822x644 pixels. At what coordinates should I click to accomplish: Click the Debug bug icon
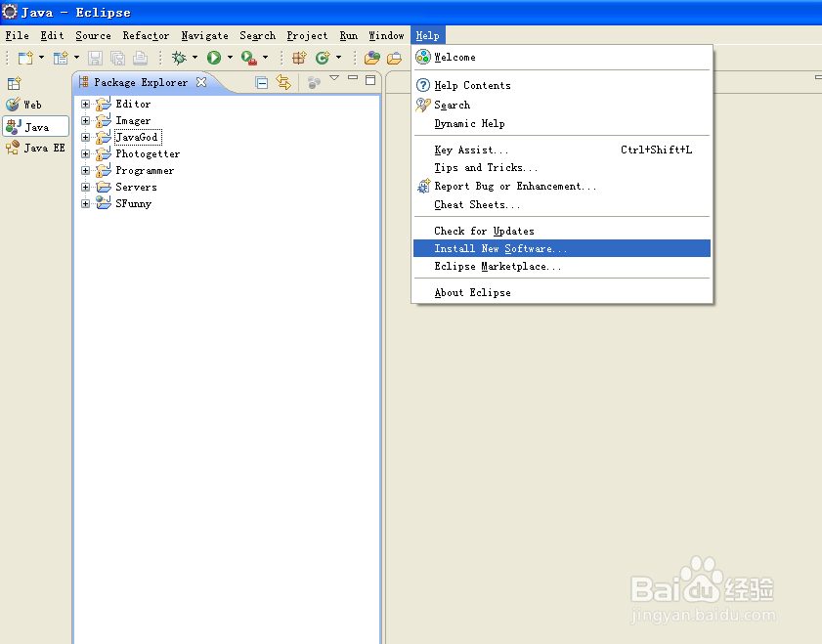[x=179, y=58]
